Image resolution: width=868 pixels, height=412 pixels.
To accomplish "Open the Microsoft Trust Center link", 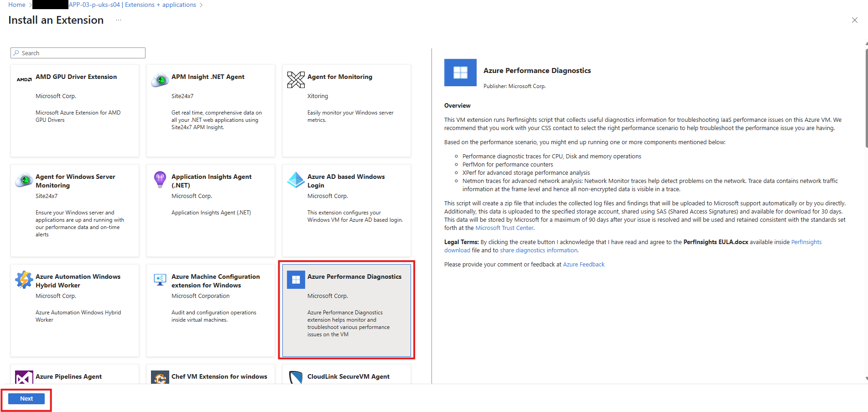I will coord(504,228).
